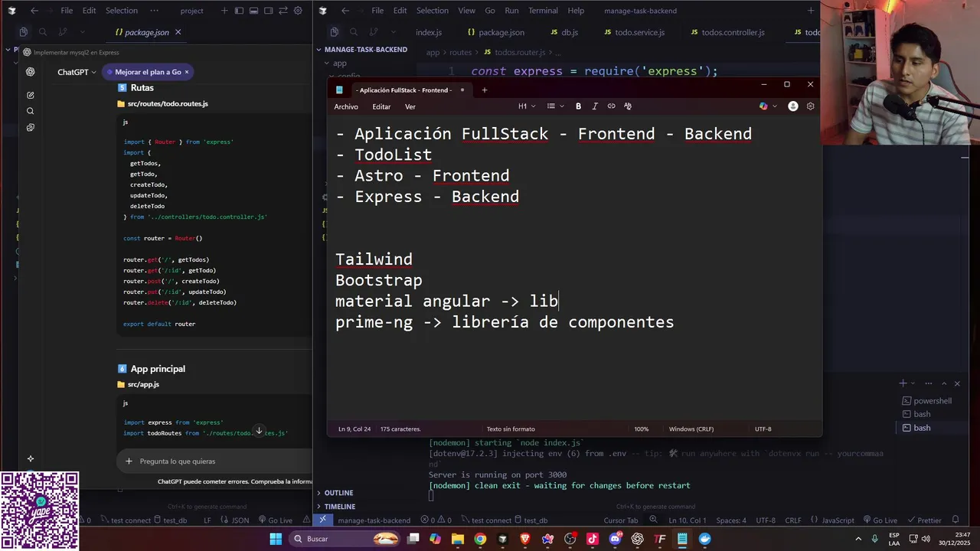This screenshot has height=551, width=980.
Task: Close the package.json tab in project window
Action: point(178,32)
